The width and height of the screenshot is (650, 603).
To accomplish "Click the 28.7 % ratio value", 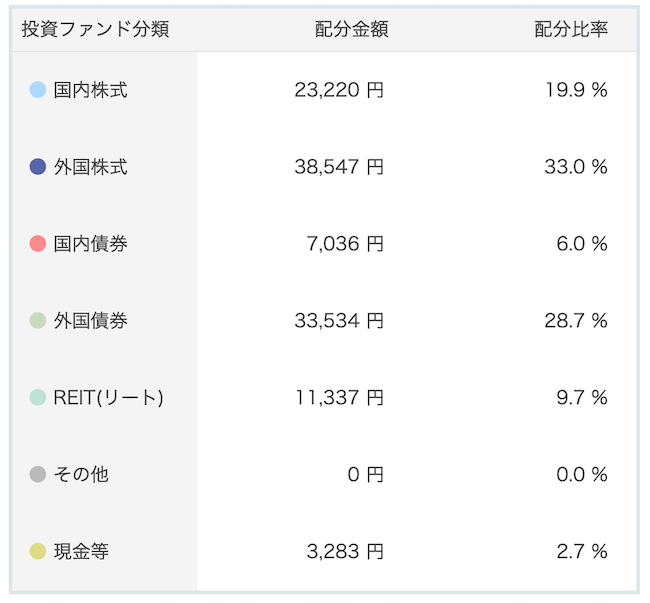I will 576,320.
